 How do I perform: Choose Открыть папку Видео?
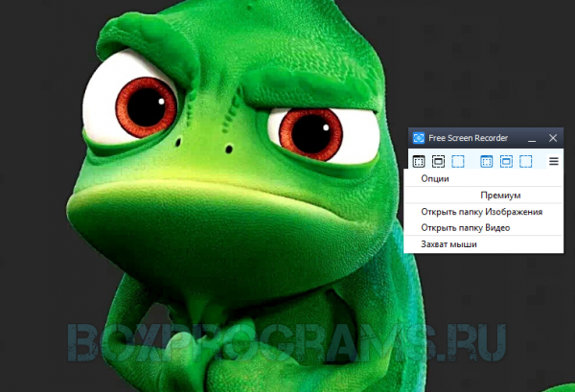[x=484, y=228]
